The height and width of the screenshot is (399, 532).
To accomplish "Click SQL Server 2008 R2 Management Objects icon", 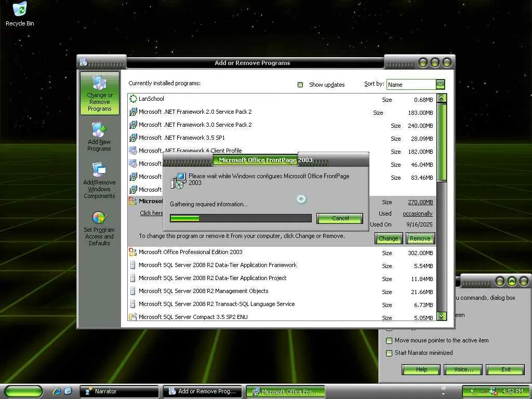I will [132, 291].
